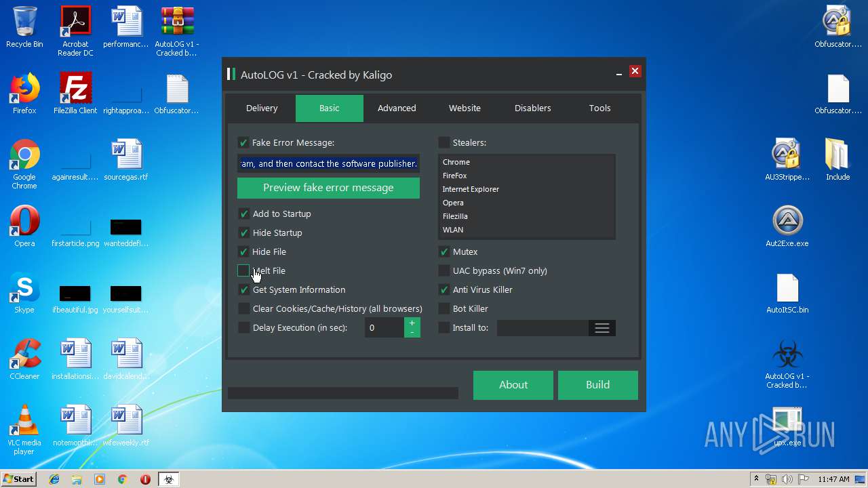Select the AutoLOG biohazard taskbar button

click(x=169, y=479)
